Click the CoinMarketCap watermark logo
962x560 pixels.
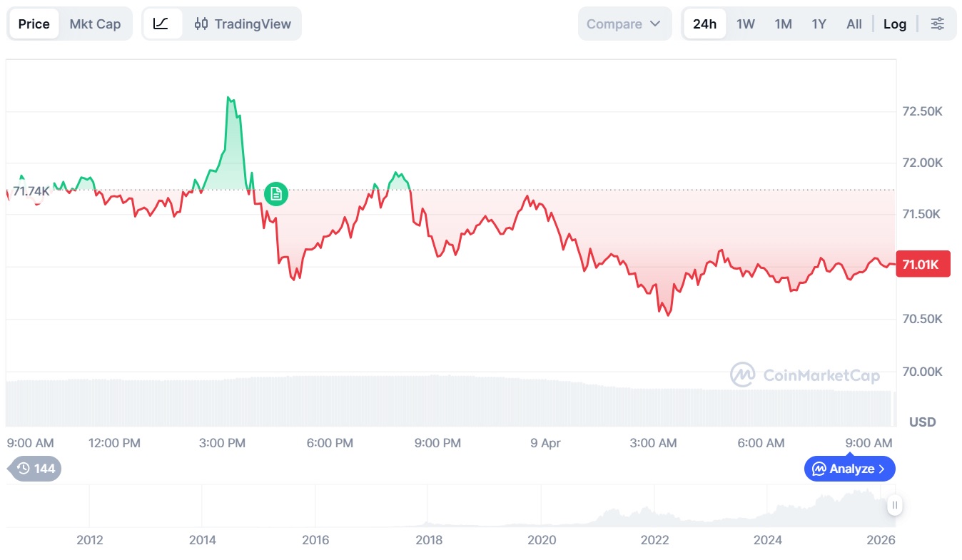(804, 375)
